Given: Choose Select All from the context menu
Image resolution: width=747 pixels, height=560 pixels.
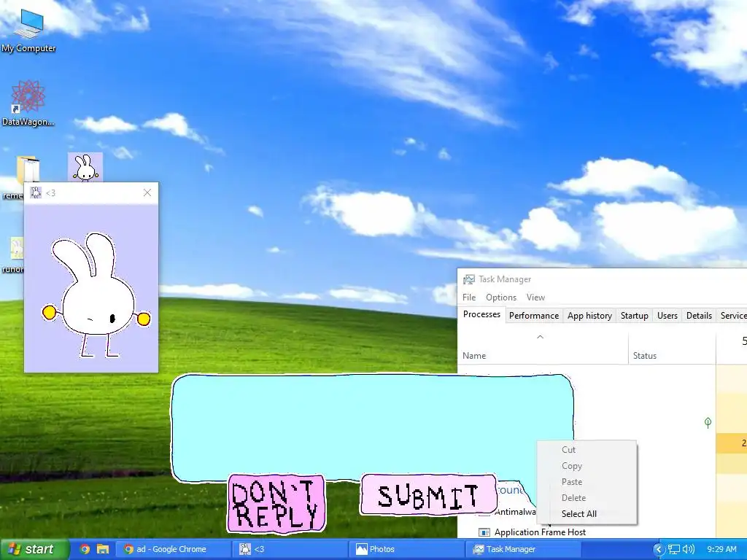Looking at the screenshot, I should click(x=578, y=514).
